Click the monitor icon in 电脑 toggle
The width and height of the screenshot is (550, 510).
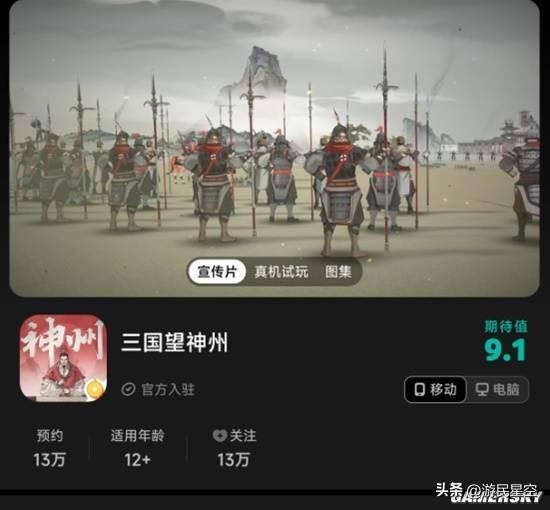482,390
